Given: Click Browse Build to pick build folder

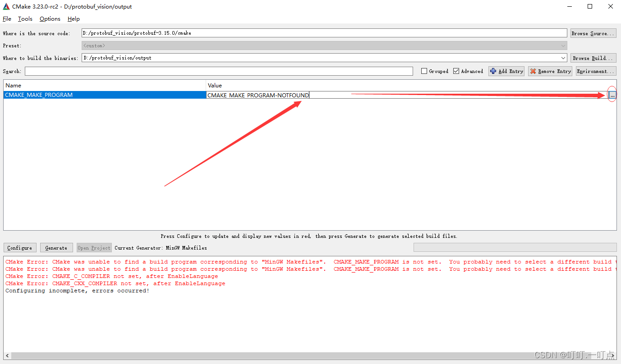Looking at the screenshot, I should (x=593, y=58).
